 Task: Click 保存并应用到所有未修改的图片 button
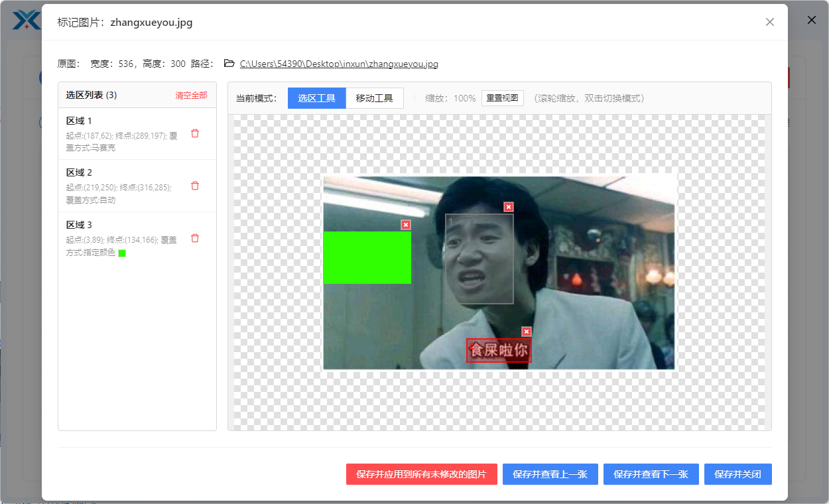coord(421,474)
